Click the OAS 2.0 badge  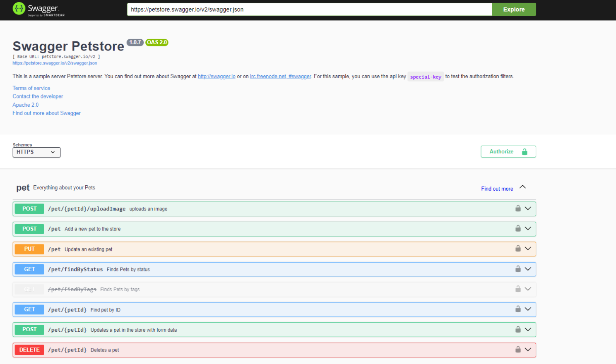pos(157,42)
